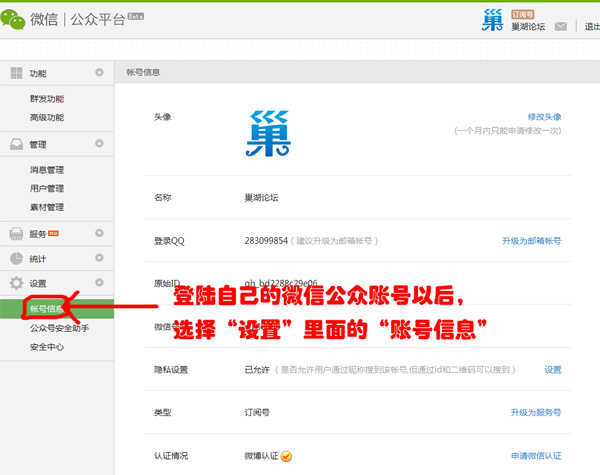Click the NEW badge beside 服务
Viewport: 600px width, 475px height.
53,233
